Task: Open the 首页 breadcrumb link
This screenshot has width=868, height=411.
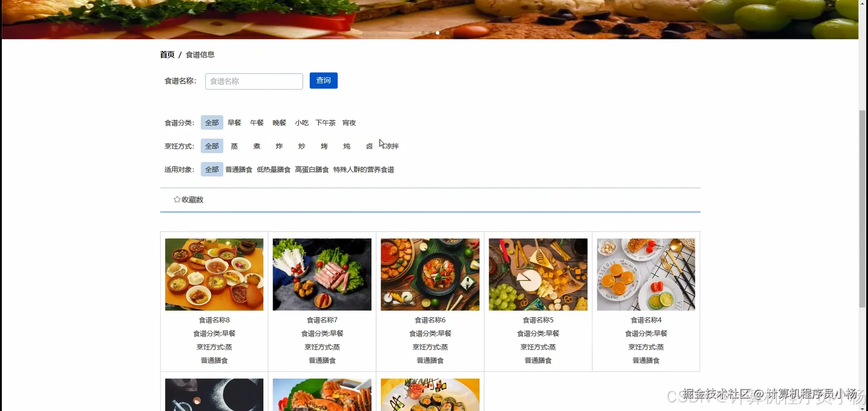Action: tap(166, 54)
